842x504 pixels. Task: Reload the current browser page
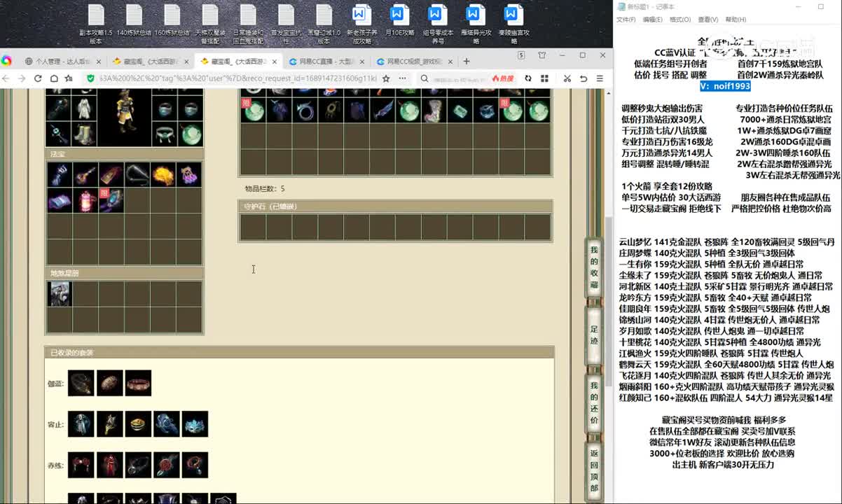tap(38, 78)
